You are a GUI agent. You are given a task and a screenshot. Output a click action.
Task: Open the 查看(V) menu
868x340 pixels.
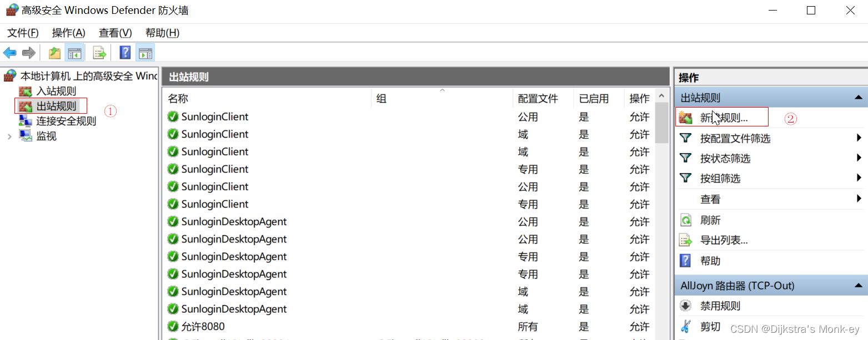(x=114, y=33)
